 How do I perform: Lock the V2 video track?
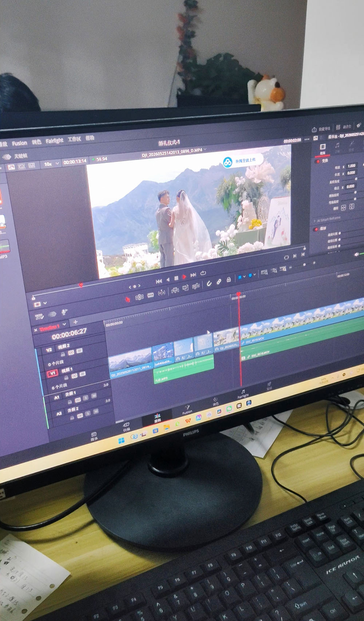(63, 354)
